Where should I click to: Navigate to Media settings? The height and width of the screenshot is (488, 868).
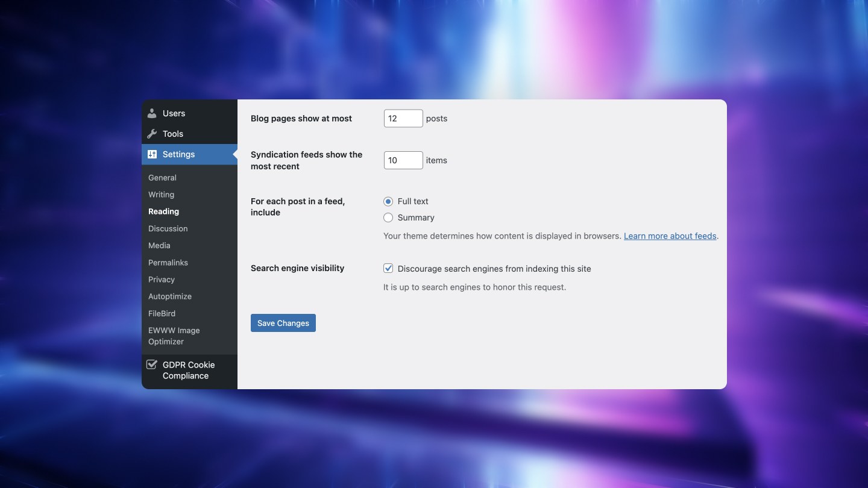pos(159,245)
